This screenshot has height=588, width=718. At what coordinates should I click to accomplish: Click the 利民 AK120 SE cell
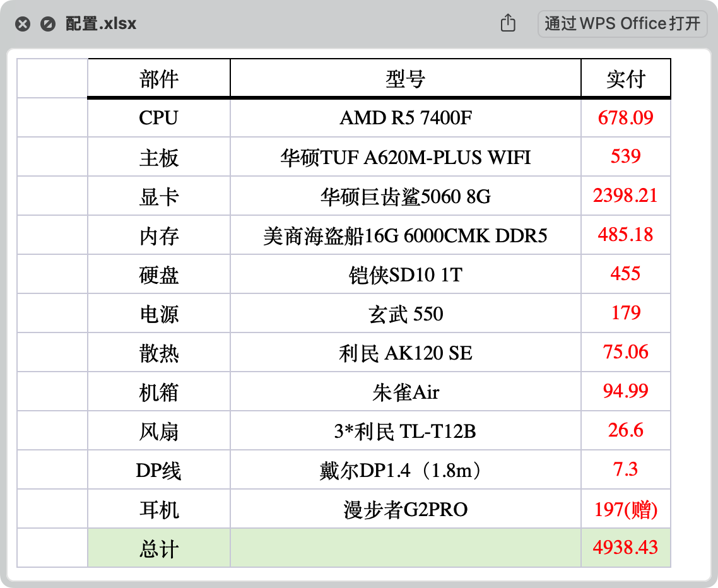pyautogui.click(x=405, y=352)
